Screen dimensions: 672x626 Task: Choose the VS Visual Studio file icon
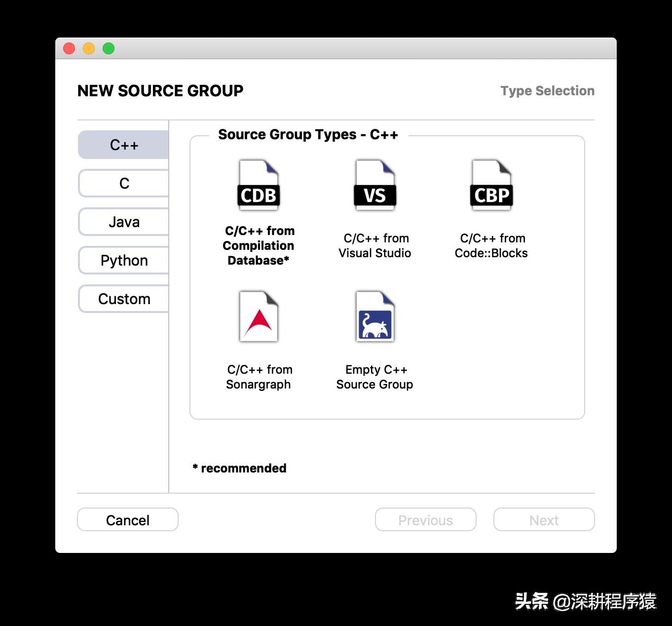(x=375, y=185)
